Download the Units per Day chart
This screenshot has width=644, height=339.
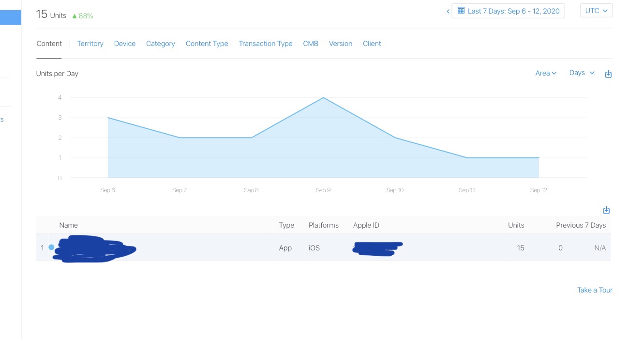coord(608,74)
